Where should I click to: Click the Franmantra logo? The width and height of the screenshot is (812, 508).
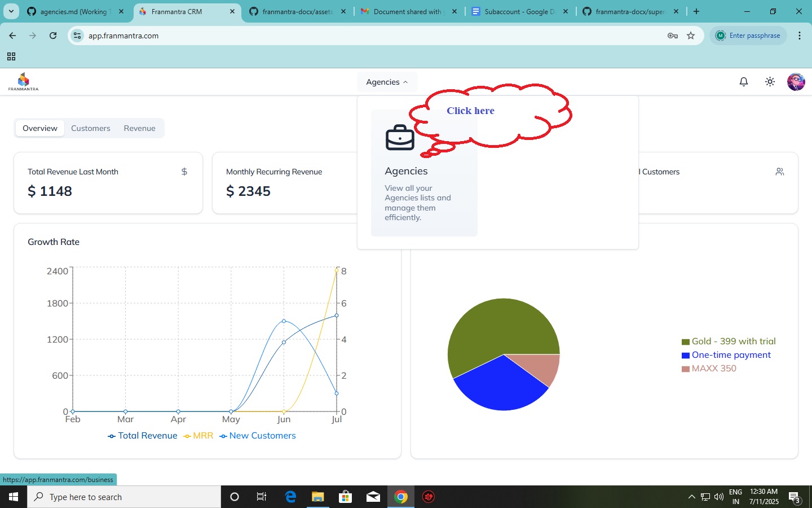point(24,82)
